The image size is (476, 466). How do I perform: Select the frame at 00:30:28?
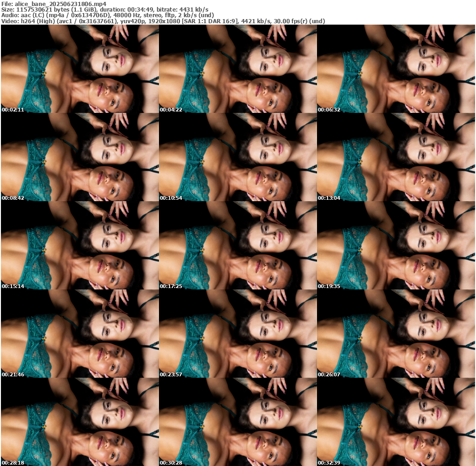click(238, 422)
